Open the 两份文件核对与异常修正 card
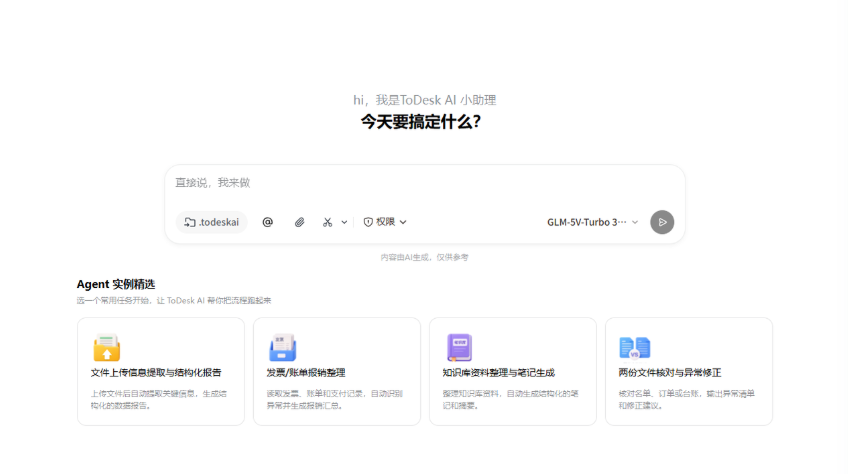Screen dimensions: 848x474 coord(688,371)
